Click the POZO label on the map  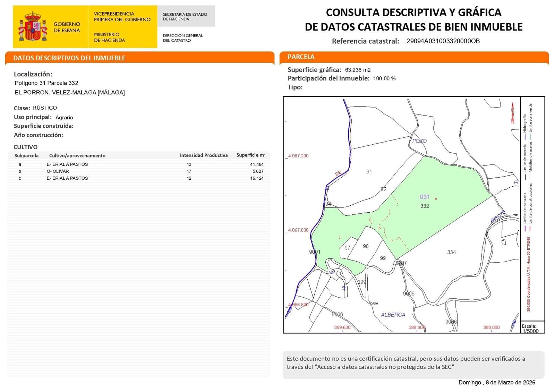(420, 141)
